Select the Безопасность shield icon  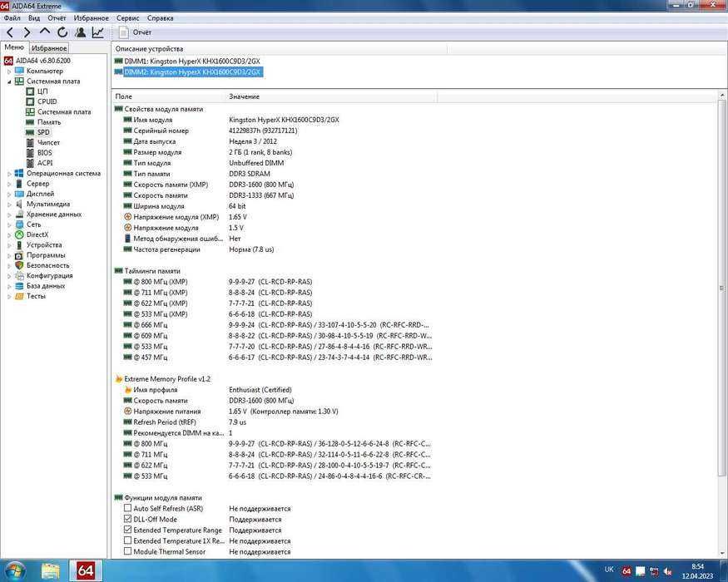pyautogui.click(x=19, y=265)
